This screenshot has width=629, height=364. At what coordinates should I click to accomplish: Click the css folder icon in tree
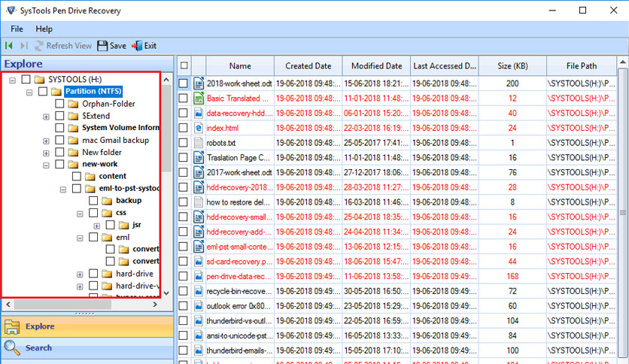[x=107, y=213]
